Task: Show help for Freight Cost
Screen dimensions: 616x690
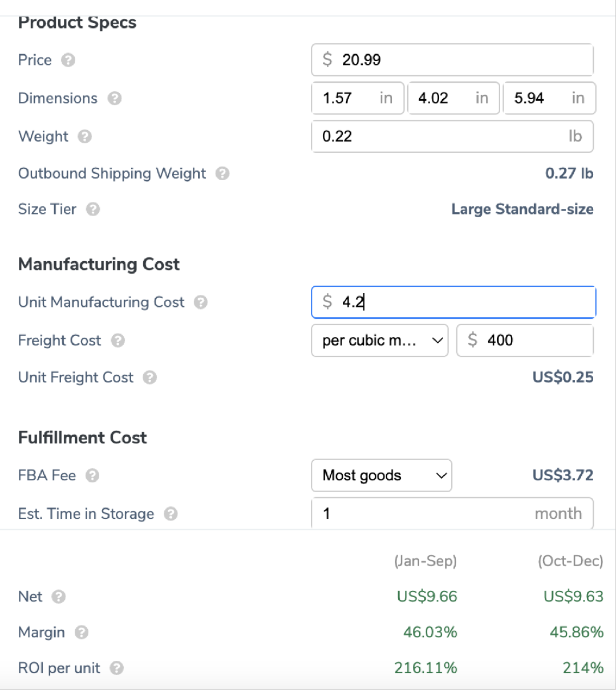Action: (x=118, y=340)
